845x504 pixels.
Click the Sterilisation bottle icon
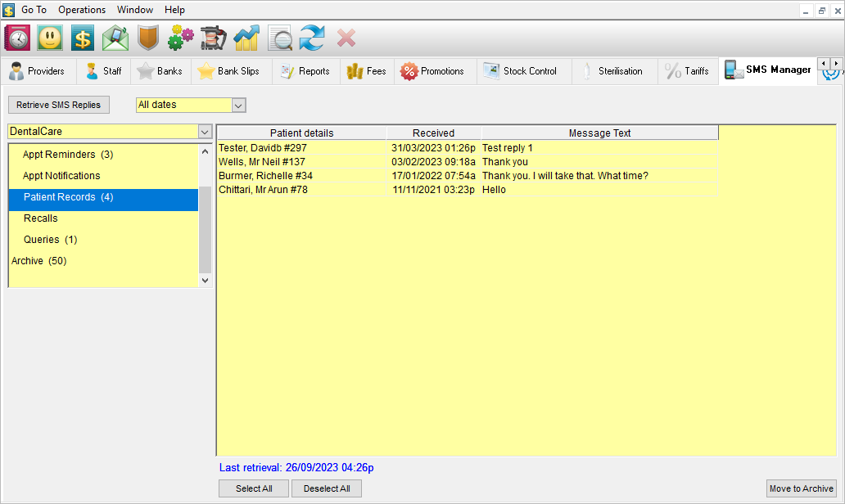coord(587,71)
